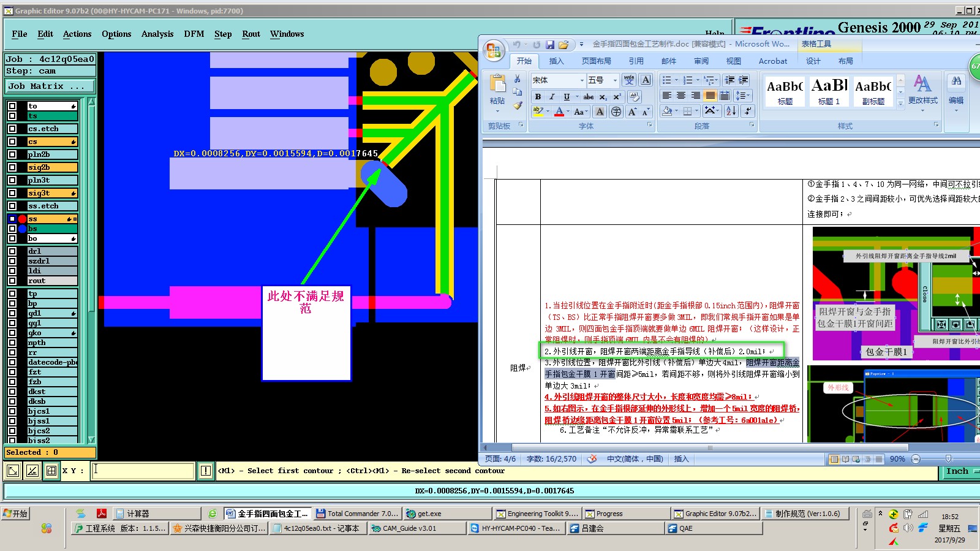Click the Open folder icon in Word quick access toolbar

pos(563,45)
